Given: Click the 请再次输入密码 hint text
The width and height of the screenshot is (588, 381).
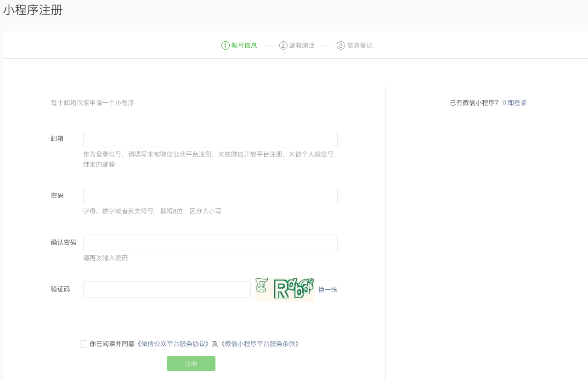Looking at the screenshot, I should (x=106, y=258).
